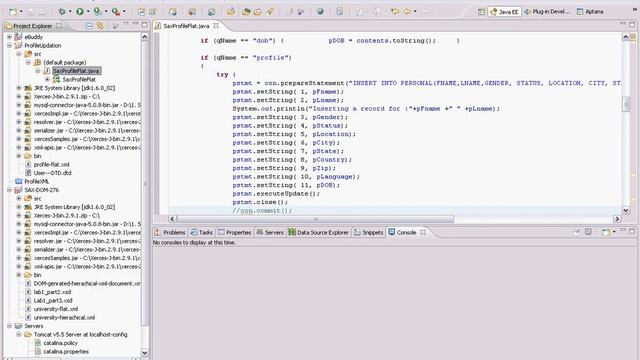Viewport: 640px width, 360px height.
Task: Open the External Tools dropdown arrow
Action: 124,12
